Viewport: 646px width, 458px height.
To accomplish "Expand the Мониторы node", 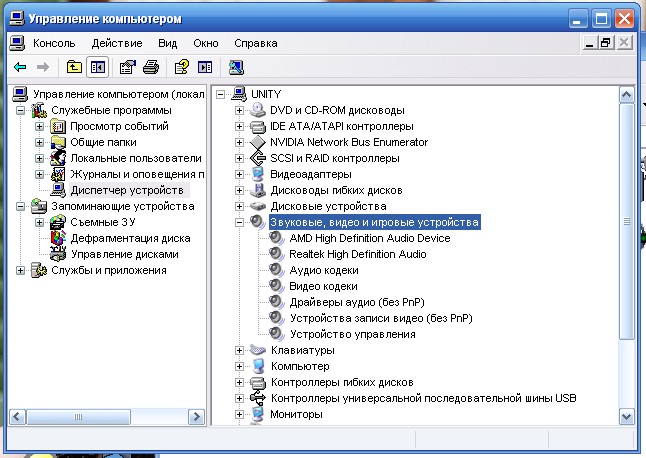I will (239, 414).
